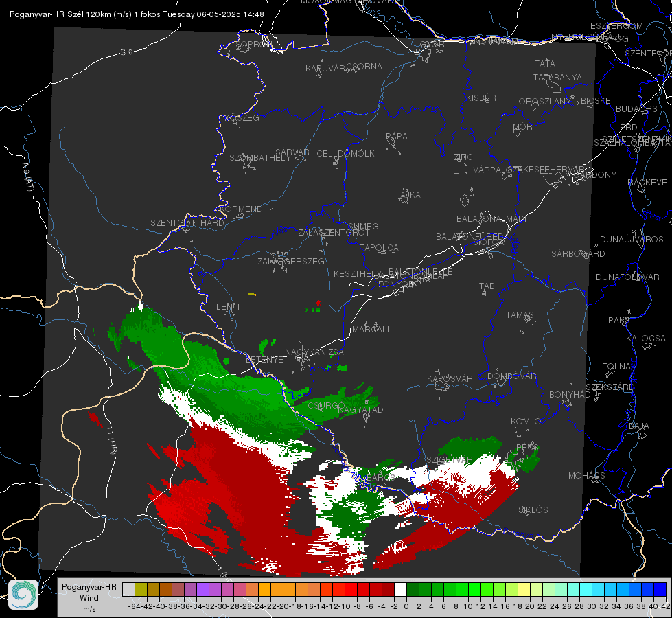This screenshot has width=672, height=618.
Task: Click the DOMBOVAR city label
Action: (x=511, y=376)
